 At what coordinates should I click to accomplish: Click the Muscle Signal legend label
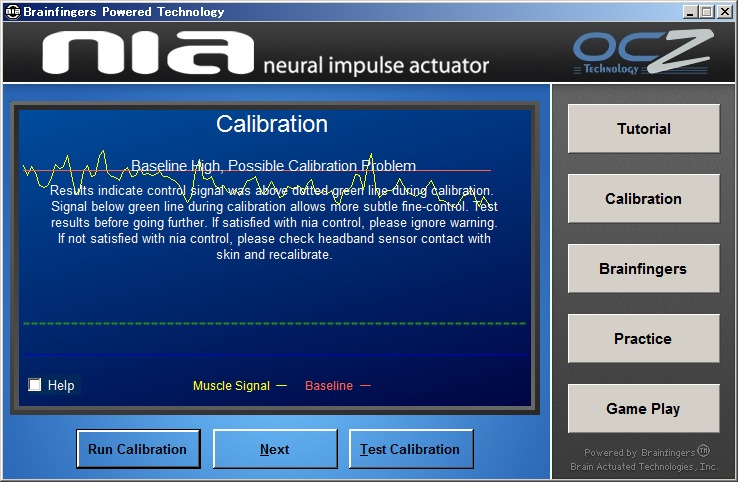tap(232, 386)
